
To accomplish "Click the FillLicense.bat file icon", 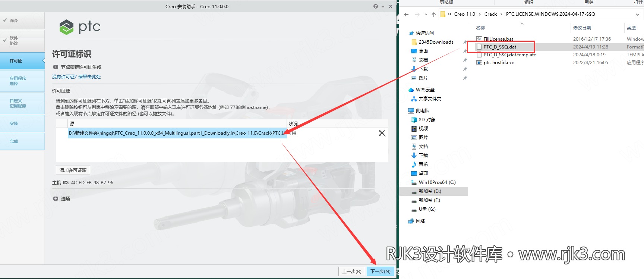I will [x=479, y=39].
